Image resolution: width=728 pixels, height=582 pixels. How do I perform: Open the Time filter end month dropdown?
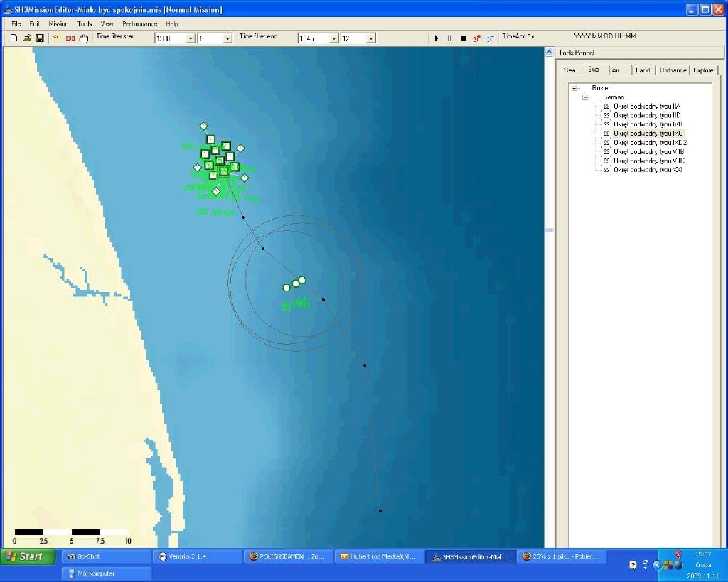click(x=370, y=38)
